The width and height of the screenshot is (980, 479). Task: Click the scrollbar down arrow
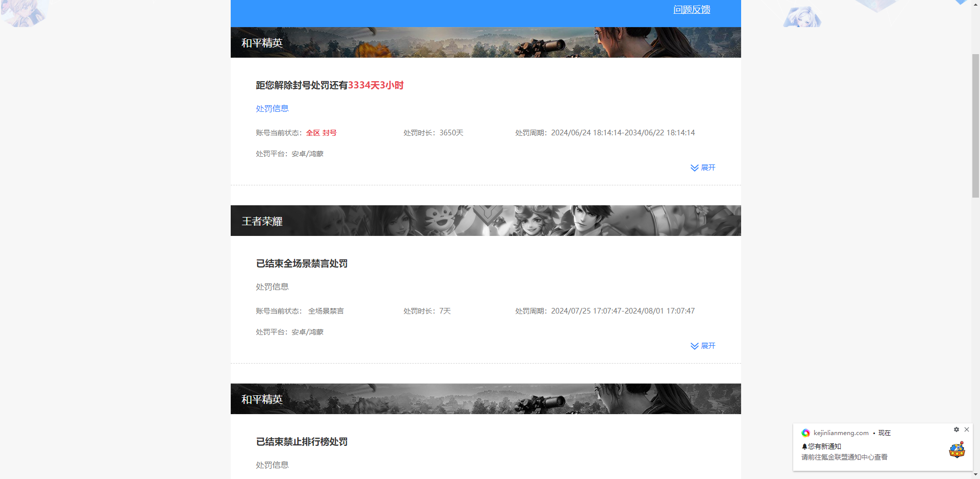click(975, 474)
